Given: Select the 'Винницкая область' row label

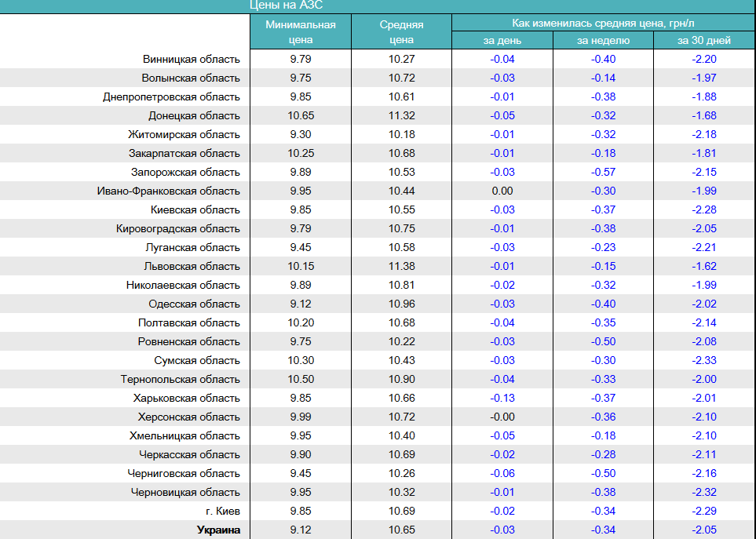Looking at the screenshot, I should coord(191,60).
